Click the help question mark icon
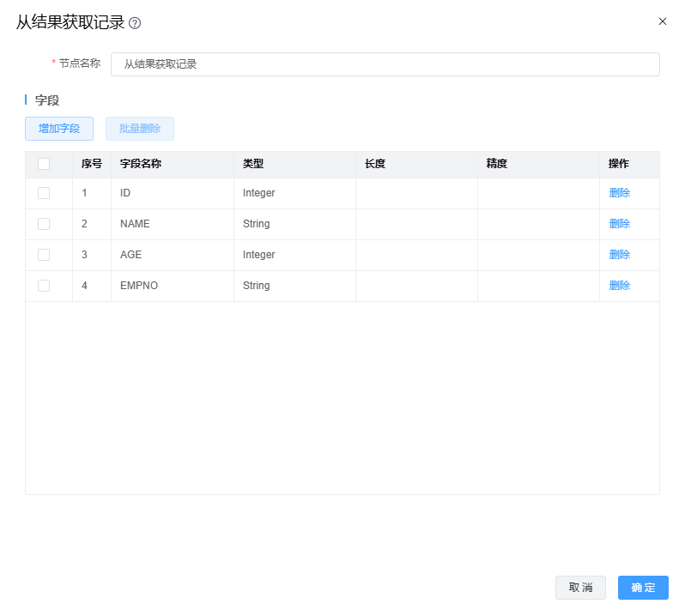This screenshot has width=685, height=616. (135, 23)
